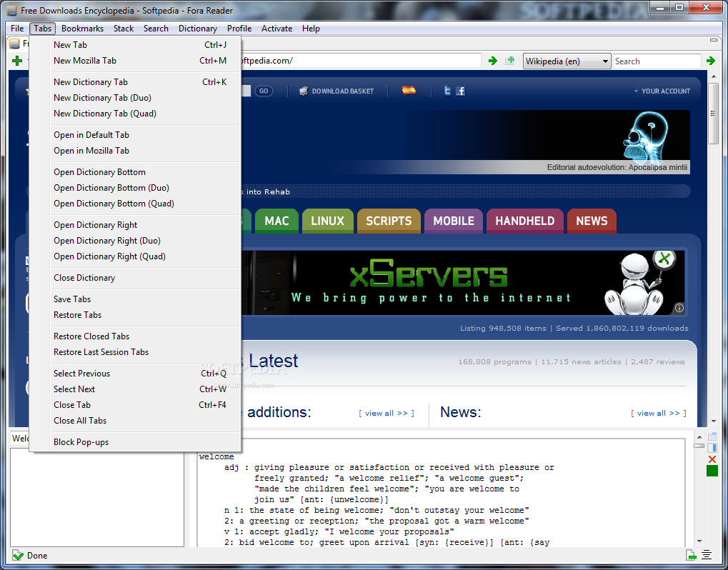Click the info icon on the xServers banner
The width and height of the screenshot is (728, 570).
pyautogui.click(x=679, y=308)
